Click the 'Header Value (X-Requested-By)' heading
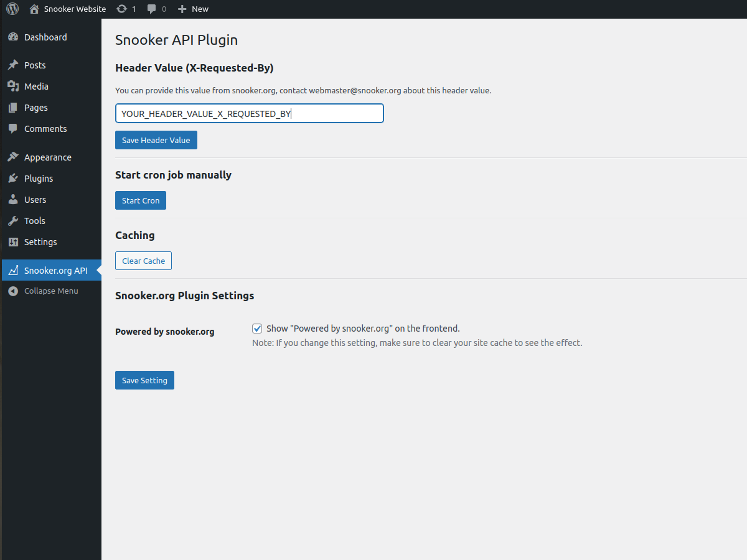The height and width of the screenshot is (560, 747). (x=194, y=68)
